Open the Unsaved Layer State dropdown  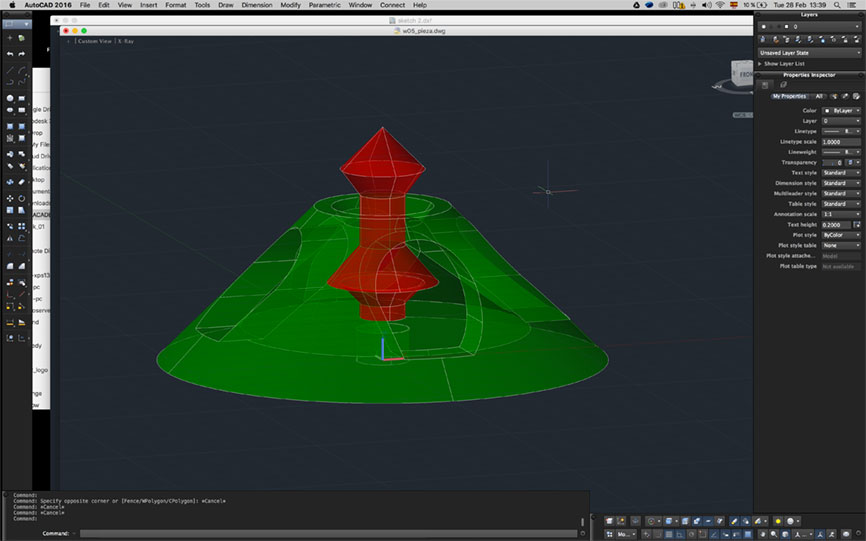pyautogui.click(x=809, y=52)
